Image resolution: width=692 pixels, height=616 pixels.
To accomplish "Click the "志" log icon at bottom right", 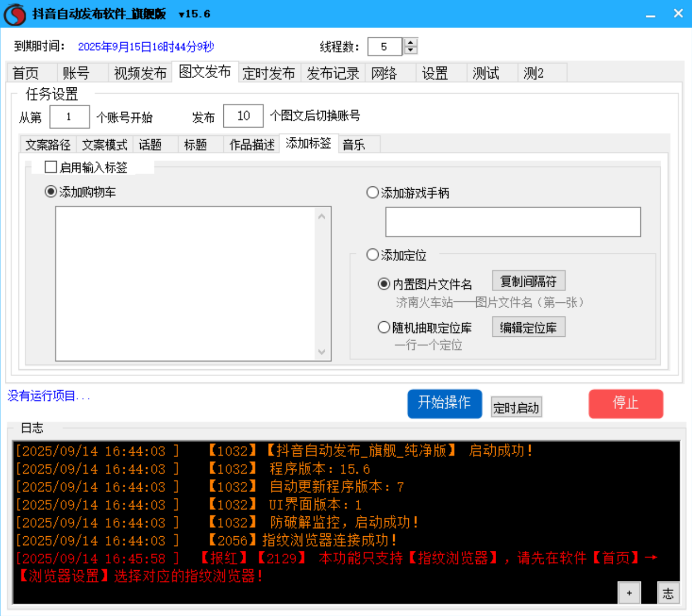I will [x=668, y=593].
